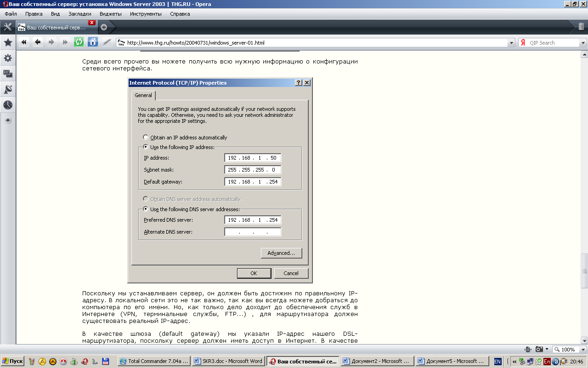Open the Bookmarks star panel
This screenshot has height=368, width=588.
pos(8,43)
